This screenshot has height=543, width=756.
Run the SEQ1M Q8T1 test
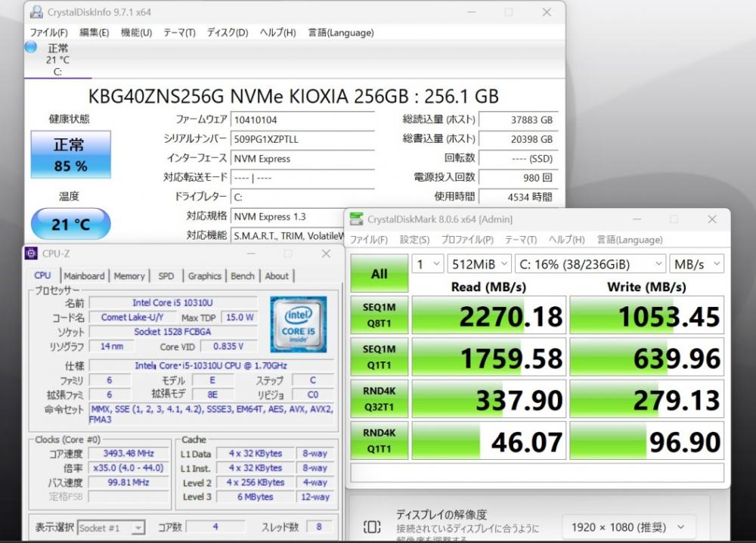(x=379, y=315)
